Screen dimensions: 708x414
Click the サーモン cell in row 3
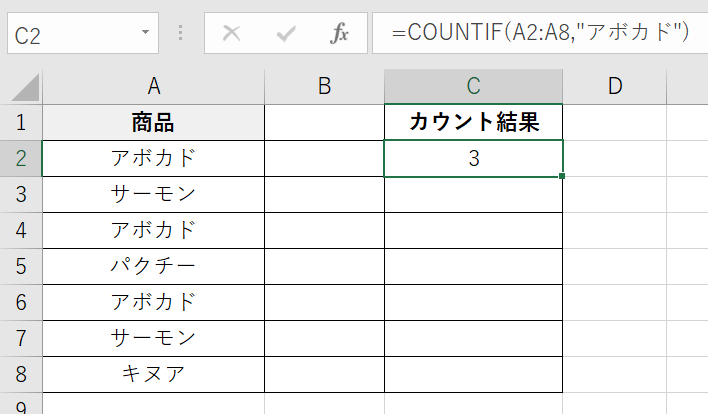click(153, 195)
